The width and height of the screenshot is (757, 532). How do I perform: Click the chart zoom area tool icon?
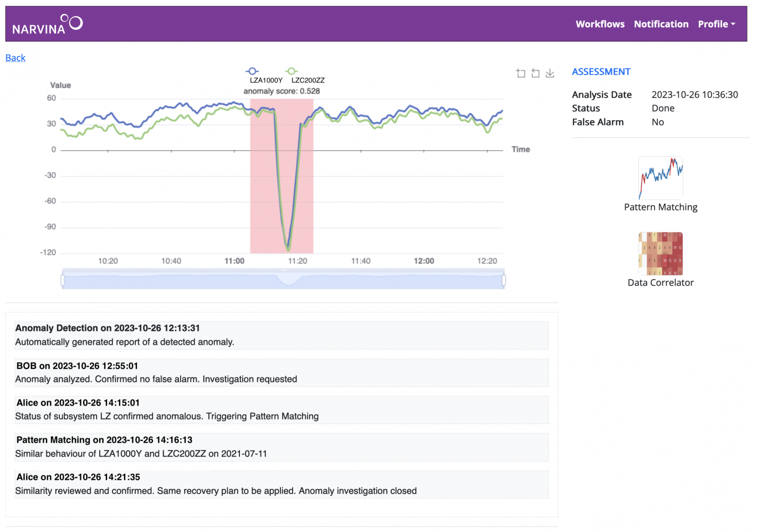520,73
